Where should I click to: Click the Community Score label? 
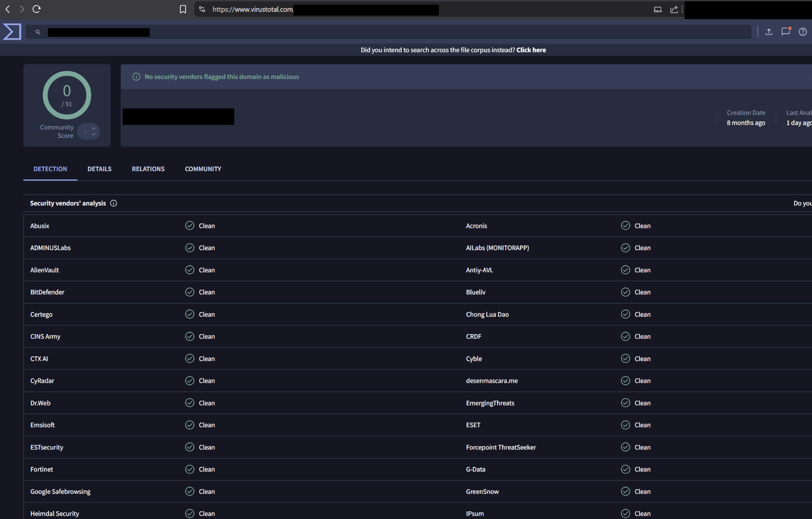click(57, 131)
